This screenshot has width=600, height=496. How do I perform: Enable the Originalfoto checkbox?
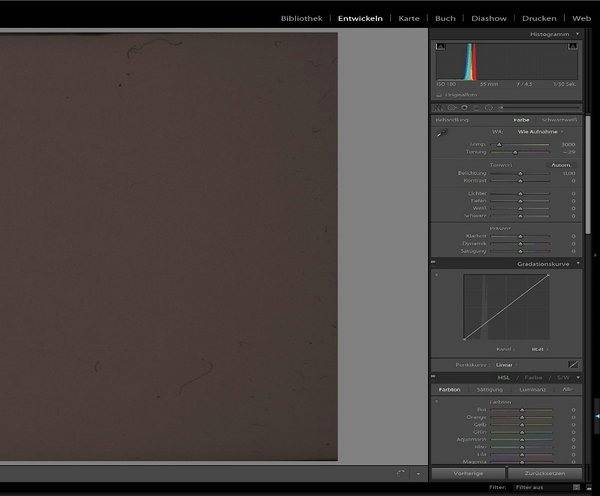(439, 95)
